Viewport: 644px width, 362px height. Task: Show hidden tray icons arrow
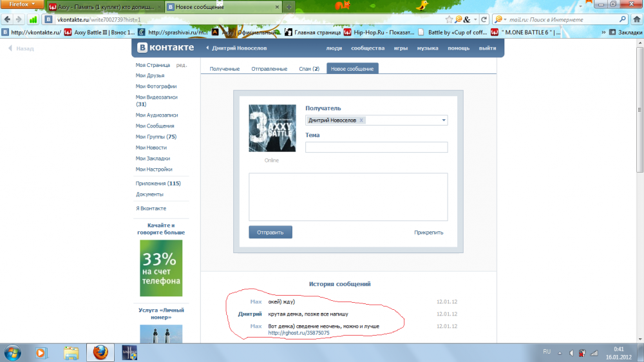click(x=560, y=353)
